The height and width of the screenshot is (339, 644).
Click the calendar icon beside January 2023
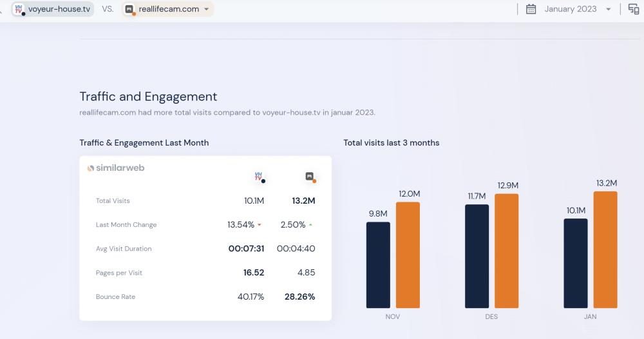click(x=531, y=9)
